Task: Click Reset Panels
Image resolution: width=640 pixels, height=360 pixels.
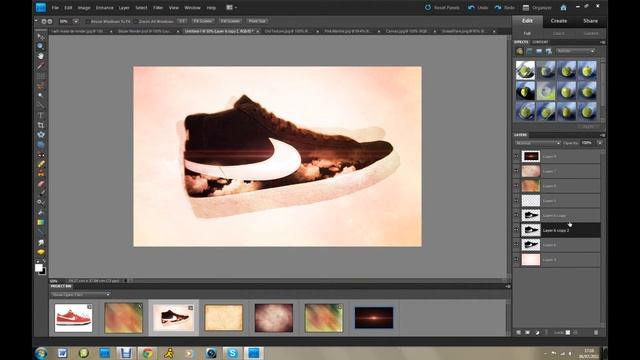Action: pyautogui.click(x=442, y=8)
